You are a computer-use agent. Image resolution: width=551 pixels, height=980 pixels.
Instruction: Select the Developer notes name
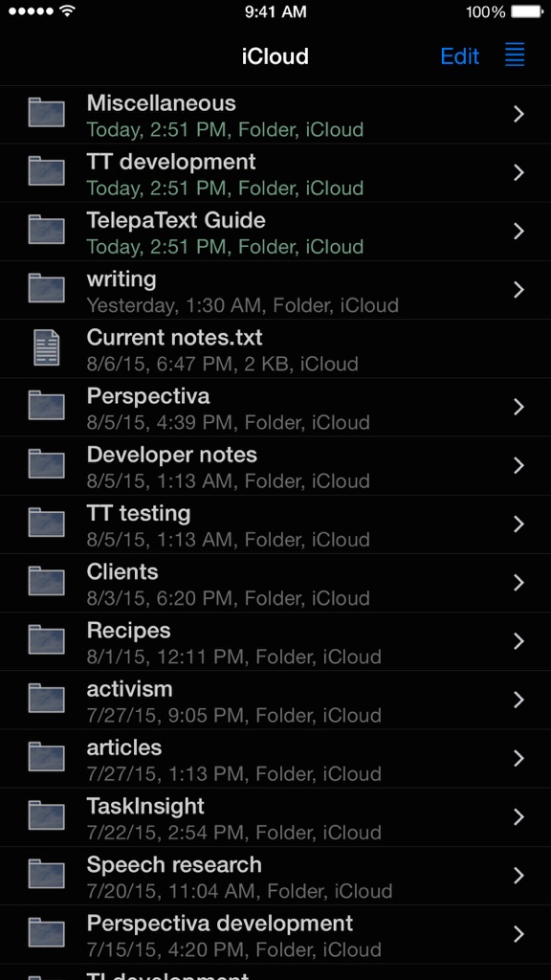[172, 455]
